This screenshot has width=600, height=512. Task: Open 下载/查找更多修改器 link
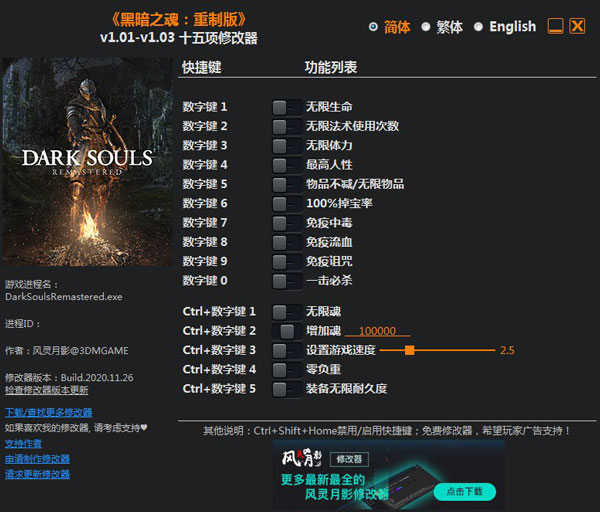(49, 413)
